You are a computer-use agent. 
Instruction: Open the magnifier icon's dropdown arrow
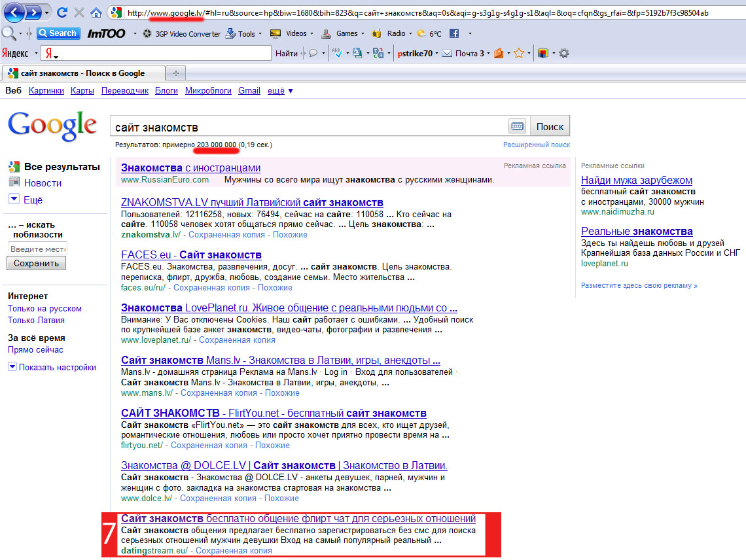(x=20, y=34)
